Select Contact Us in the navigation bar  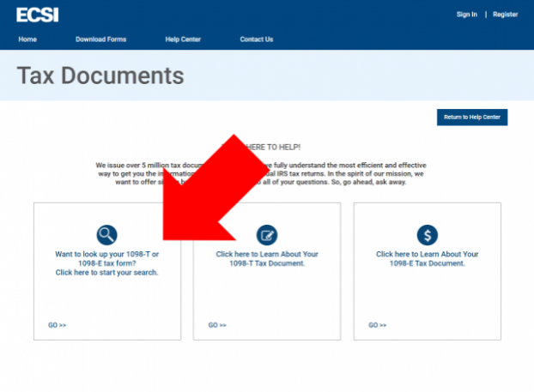point(257,39)
